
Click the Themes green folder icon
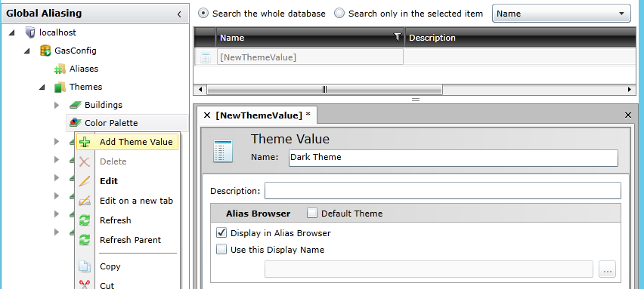[x=60, y=87]
